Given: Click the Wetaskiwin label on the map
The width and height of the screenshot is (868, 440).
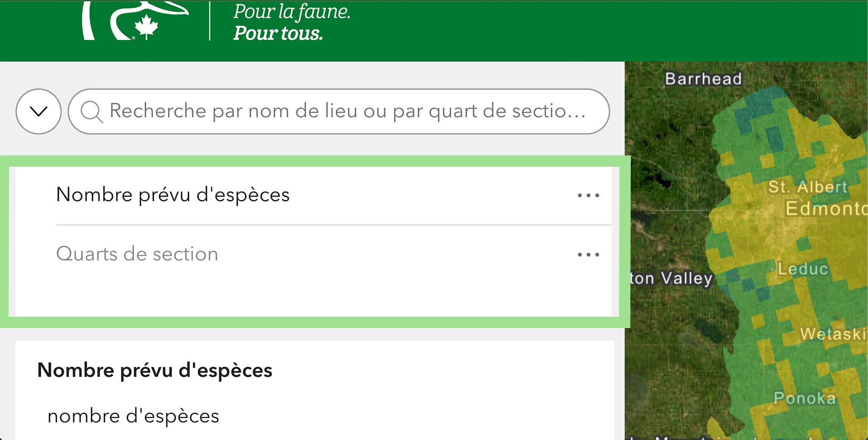Looking at the screenshot, I should tap(834, 334).
